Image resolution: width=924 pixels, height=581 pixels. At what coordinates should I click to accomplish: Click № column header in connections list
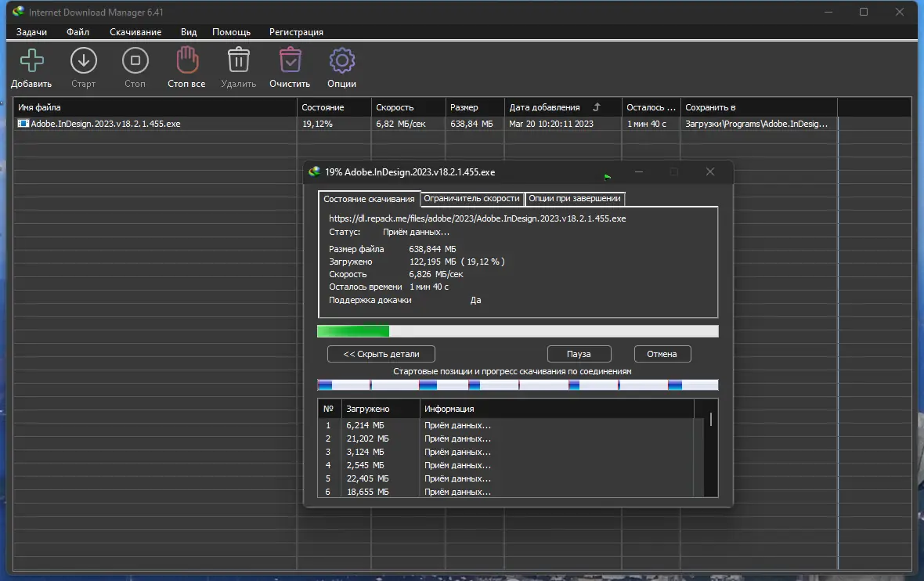329,409
